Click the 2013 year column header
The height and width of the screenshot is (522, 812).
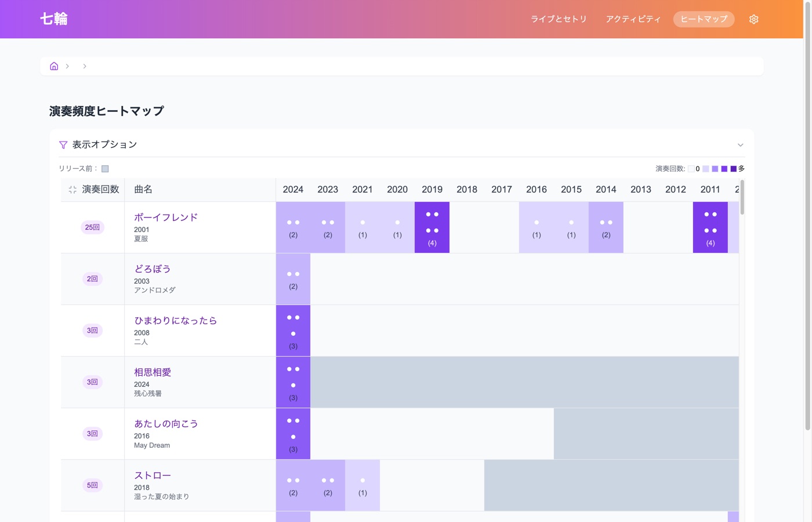(641, 190)
